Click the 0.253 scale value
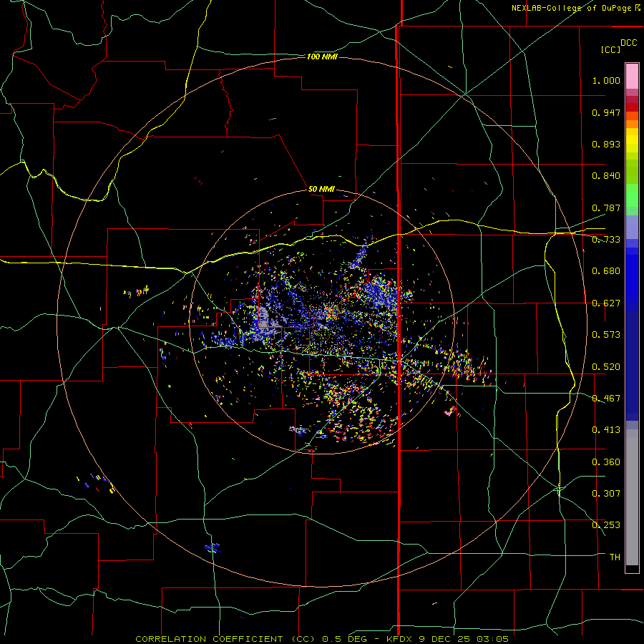644x644 pixels. pyautogui.click(x=606, y=525)
